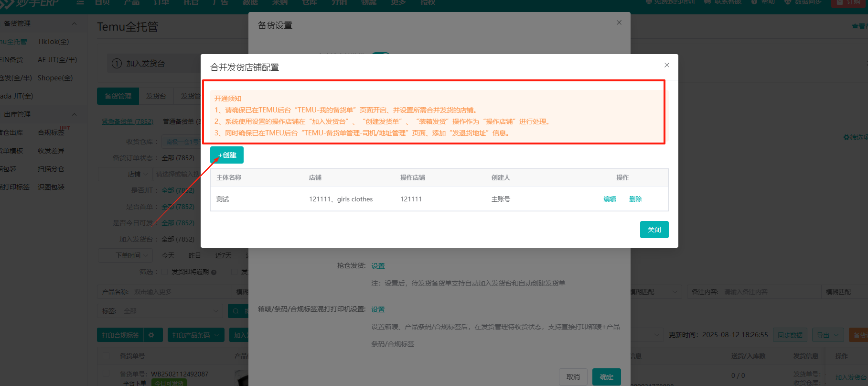Select the 紧急备货单 (7852) tab
The height and width of the screenshot is (386, 868).
coord(128,121)
